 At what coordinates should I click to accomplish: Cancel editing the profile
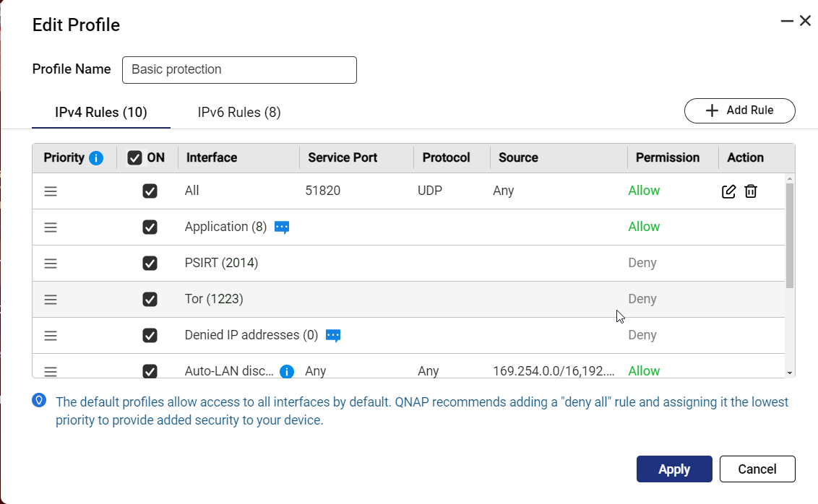[757, 469]
